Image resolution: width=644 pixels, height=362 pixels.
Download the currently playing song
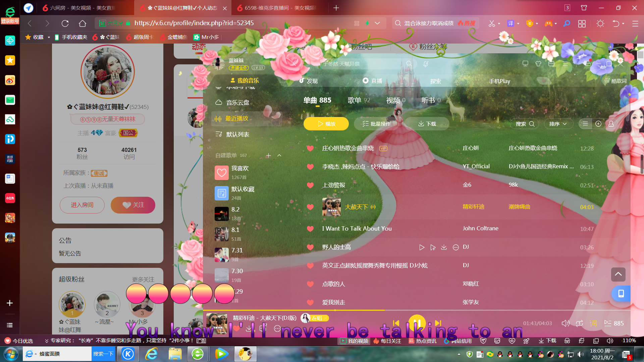click(249, 328)
